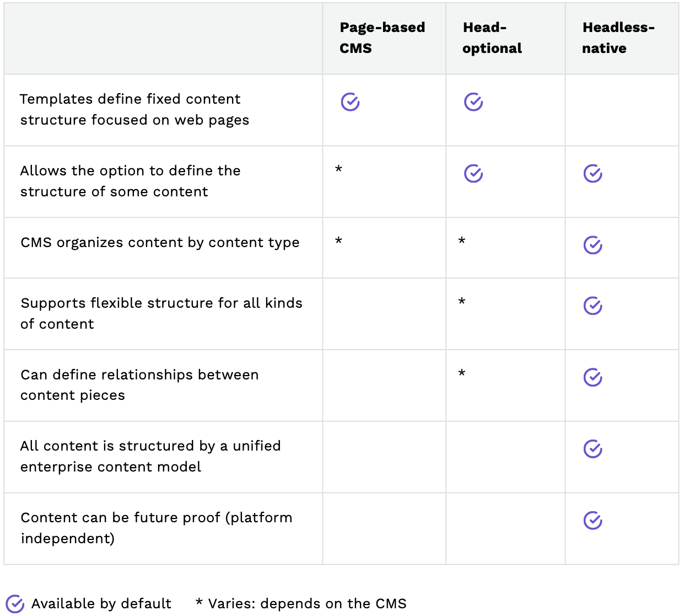Click the Headless-native checkmark for flexible structure
Viewport: 684px width, 616px height.
point(593,306)
